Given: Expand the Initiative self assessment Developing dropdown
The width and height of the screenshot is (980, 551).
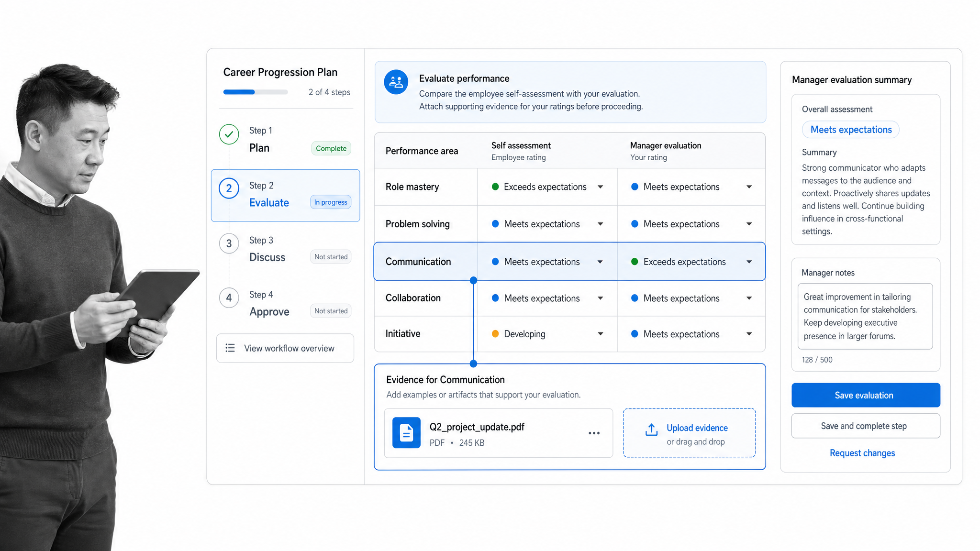Looking at the screenshot, I should coord(547,334).
